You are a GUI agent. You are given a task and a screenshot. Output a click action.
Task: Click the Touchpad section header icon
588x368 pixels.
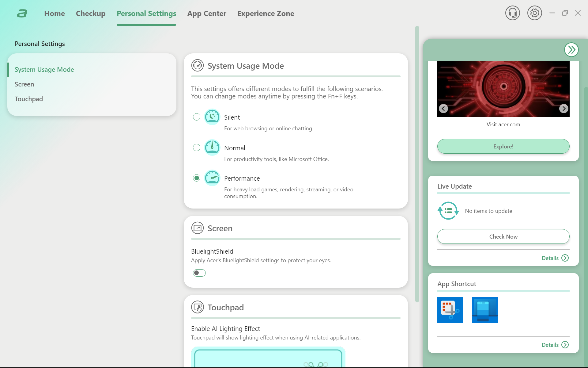pos(198,307)
